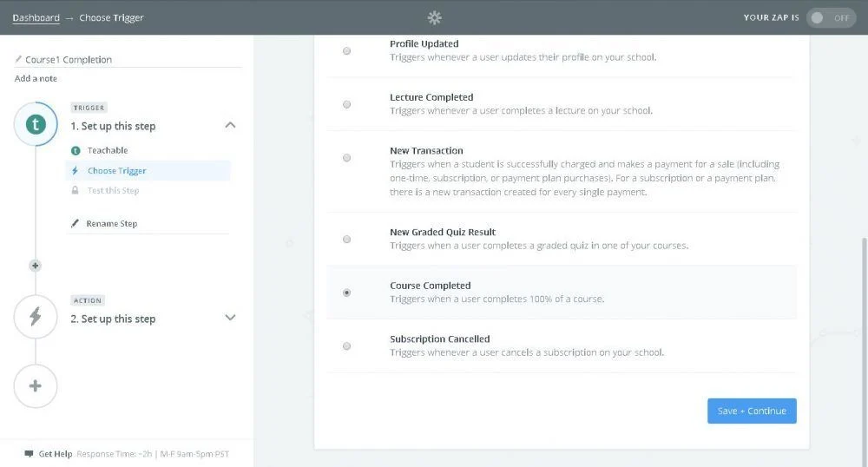Open the Choose Trigger step item
The image size is (868, 467).
(116, 171)
